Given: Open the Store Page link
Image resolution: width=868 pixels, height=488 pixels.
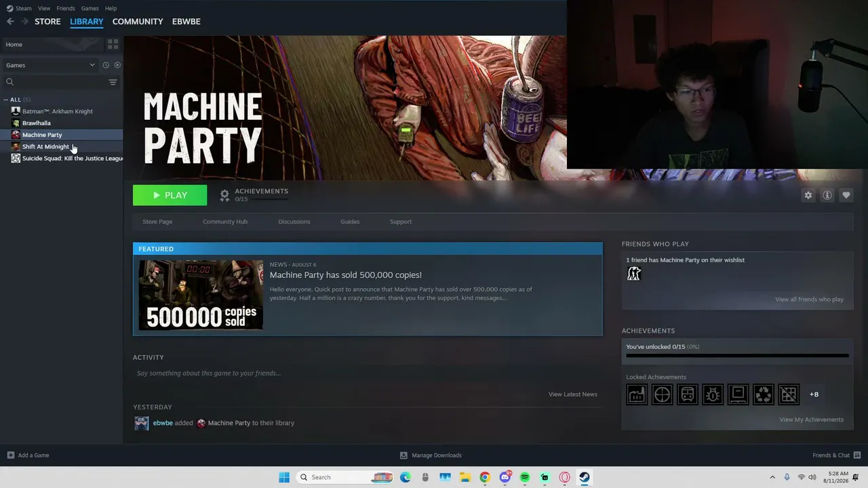Looking at the screenshot, I should (157, 222).
